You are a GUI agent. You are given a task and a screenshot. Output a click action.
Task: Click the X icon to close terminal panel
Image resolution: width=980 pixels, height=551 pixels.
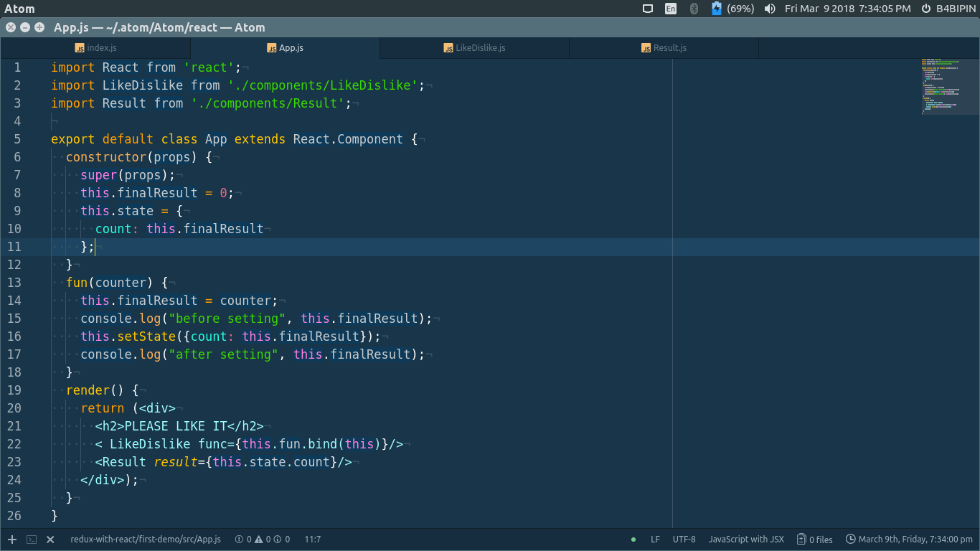click(50, 539)
